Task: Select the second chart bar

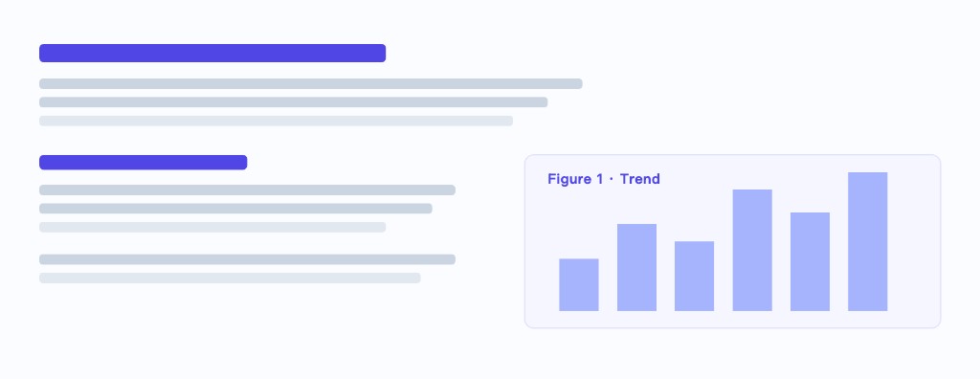Action: 636,268
